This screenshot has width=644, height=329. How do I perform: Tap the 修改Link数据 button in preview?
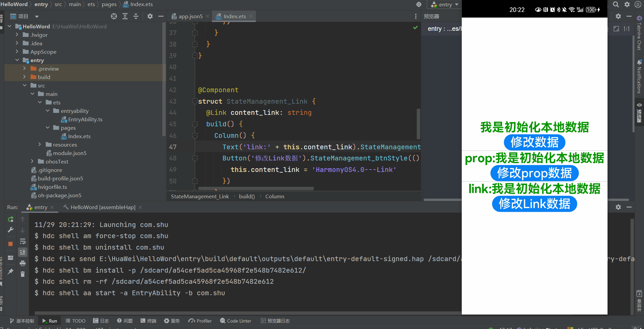pyautogui.click(x=534, y=204)
